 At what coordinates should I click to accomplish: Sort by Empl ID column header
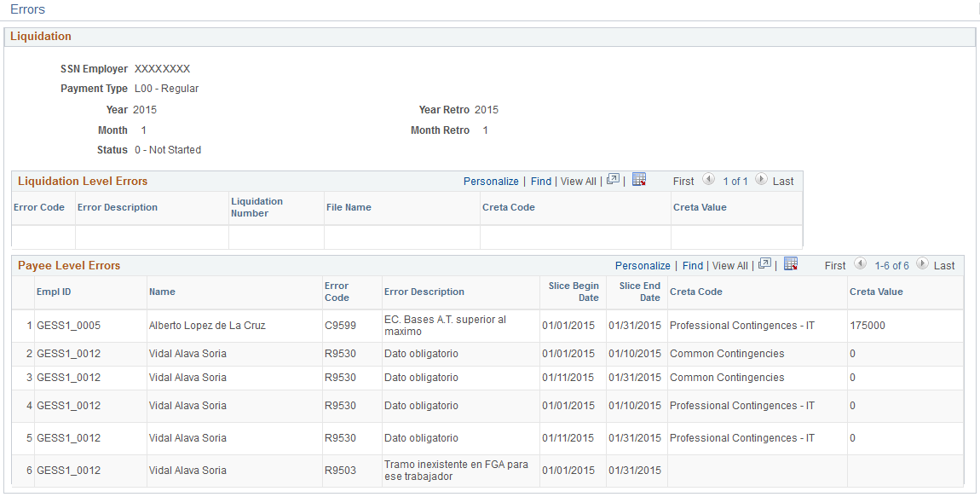(x=49, y=292)
